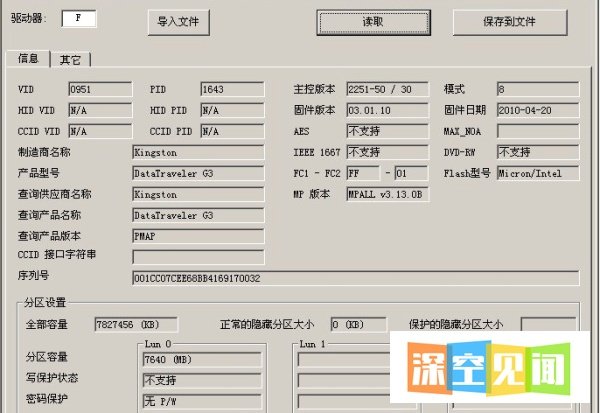Click the 制造商名称 field Kingston
Viewport: 600px width, 413px height.
click(198, 152)
